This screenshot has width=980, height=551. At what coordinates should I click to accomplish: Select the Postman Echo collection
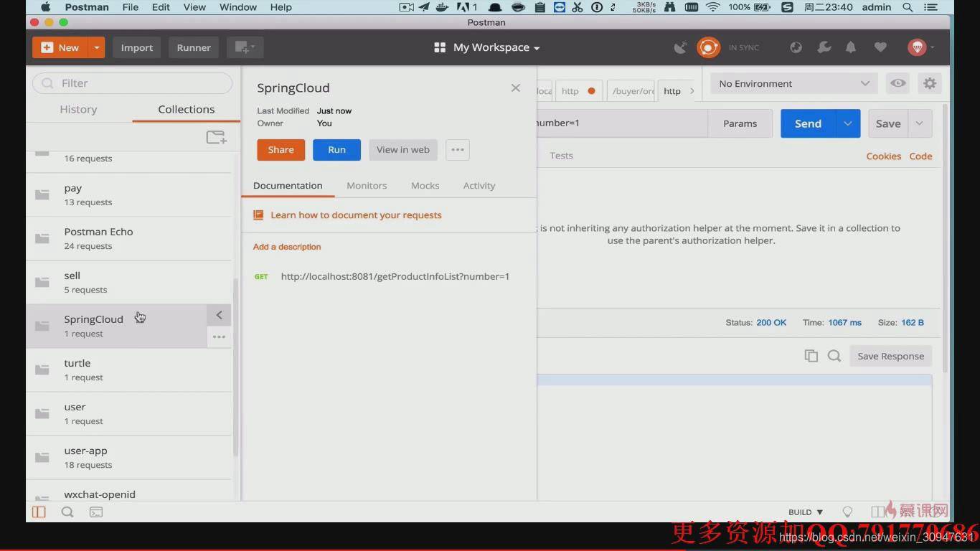click(128, 238)
